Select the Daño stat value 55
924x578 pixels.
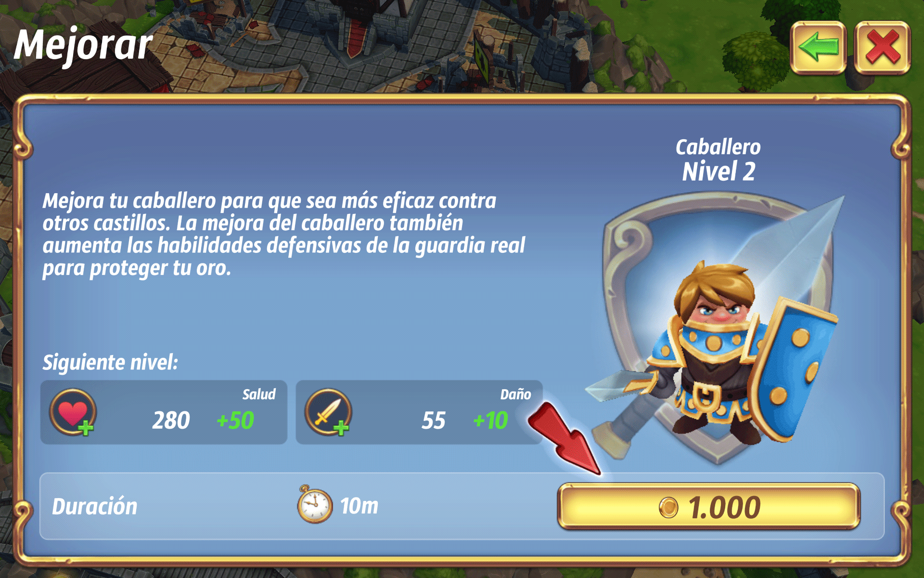pos(434,420)
